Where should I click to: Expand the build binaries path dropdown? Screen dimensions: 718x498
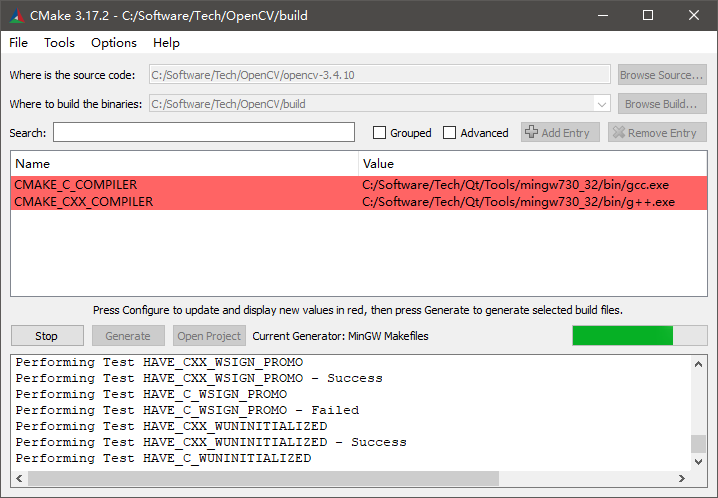pyautogui.click(x=602, y=104)
